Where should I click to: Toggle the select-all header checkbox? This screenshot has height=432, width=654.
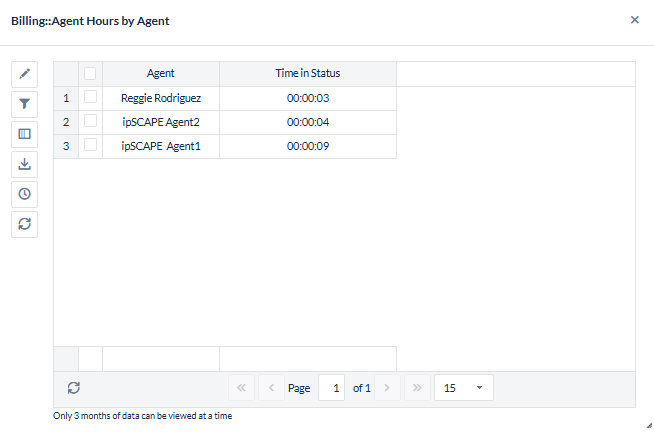(90, 73)
